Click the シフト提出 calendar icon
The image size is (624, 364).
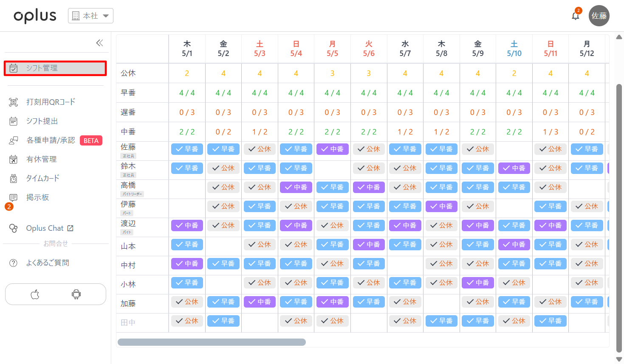point(14,121)
